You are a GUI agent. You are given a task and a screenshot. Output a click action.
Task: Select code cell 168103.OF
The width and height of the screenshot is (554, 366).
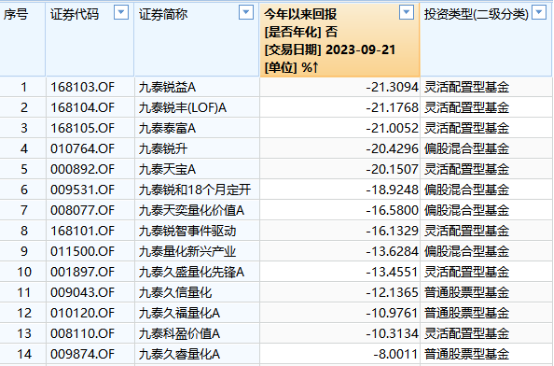[x=82, y=87]
